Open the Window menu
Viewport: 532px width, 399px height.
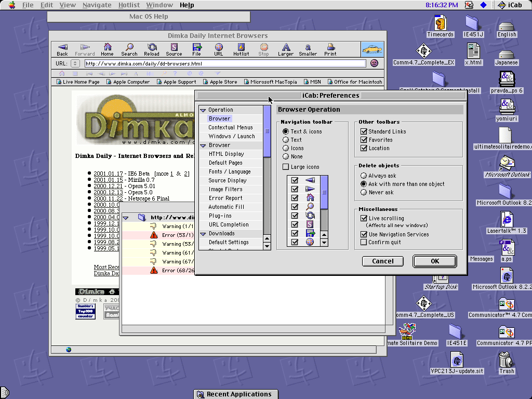[159, 5]
